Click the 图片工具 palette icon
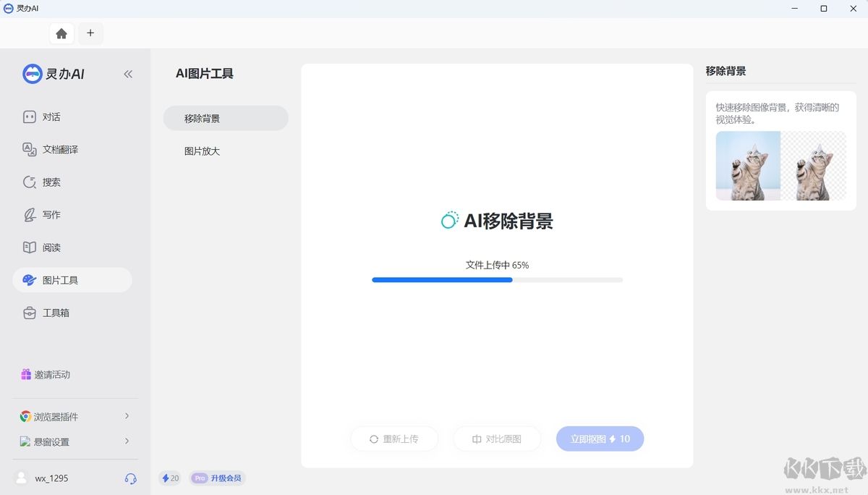The height and width of the screenshot is (495, 868). (30, 280)
